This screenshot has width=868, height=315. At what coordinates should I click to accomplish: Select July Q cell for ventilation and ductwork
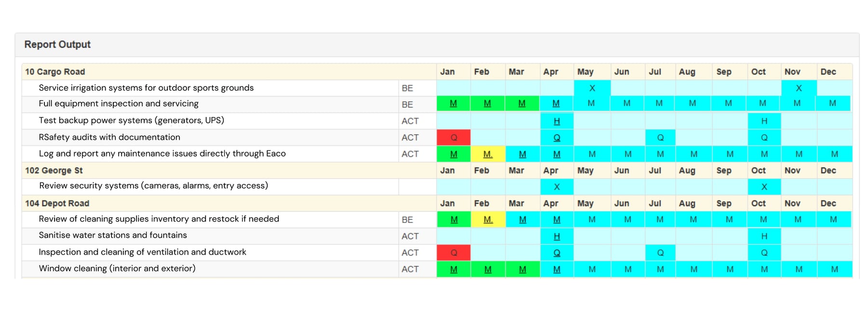661,253
